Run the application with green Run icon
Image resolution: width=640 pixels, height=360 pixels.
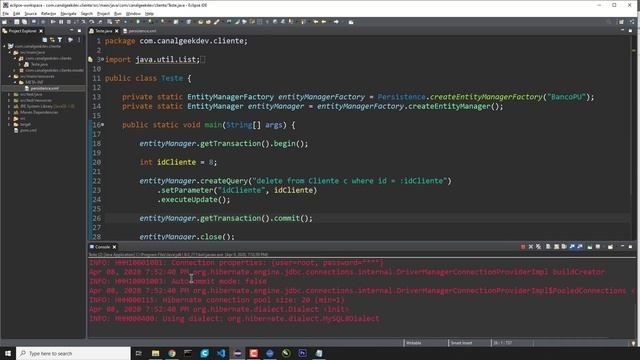[138, 22]
